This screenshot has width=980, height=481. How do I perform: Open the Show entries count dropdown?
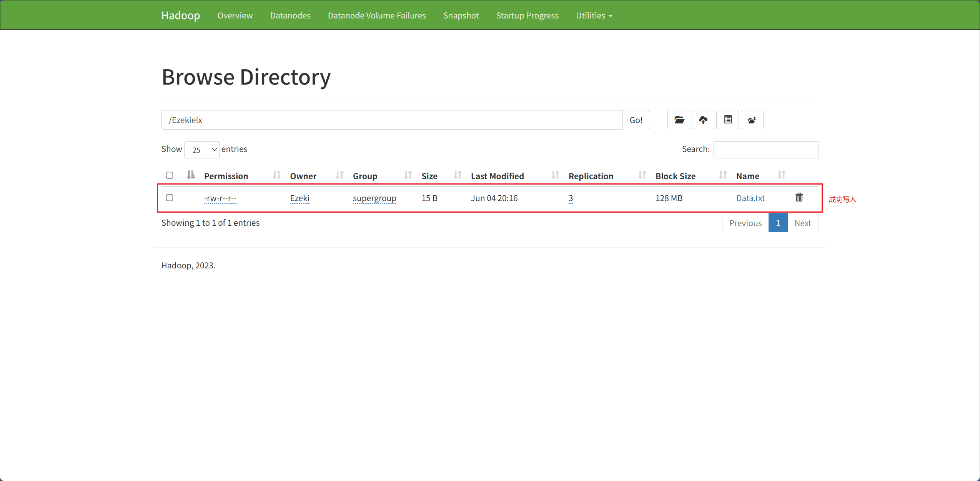[x=202, y=150]
